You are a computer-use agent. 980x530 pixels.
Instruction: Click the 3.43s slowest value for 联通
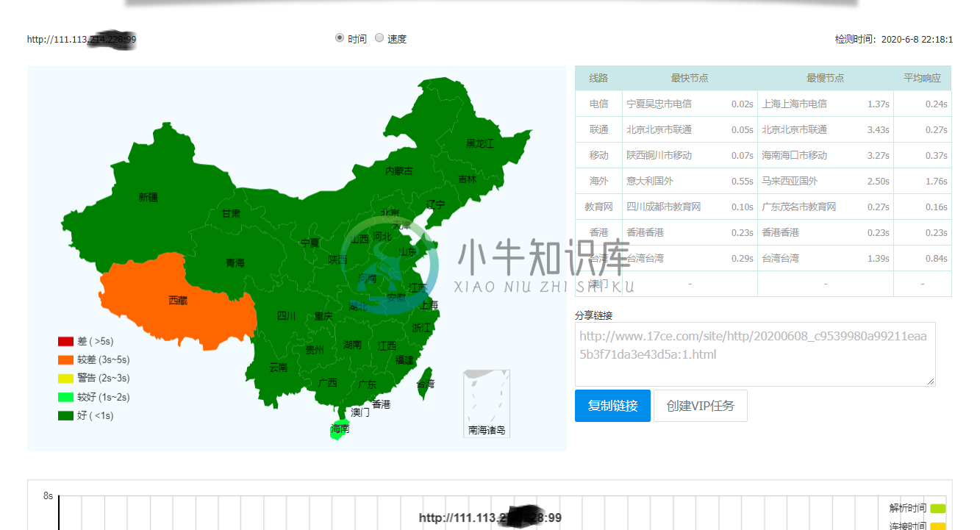pos(878,129)
